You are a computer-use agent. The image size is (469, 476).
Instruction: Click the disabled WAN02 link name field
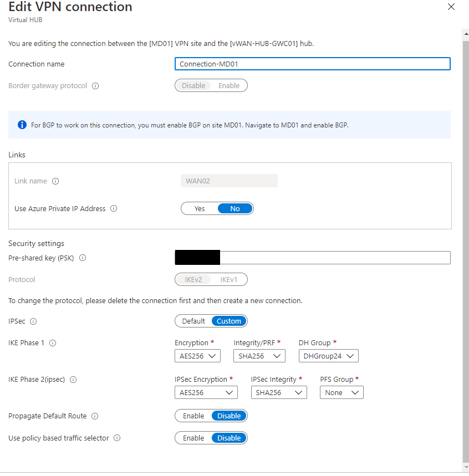(229, 181)
